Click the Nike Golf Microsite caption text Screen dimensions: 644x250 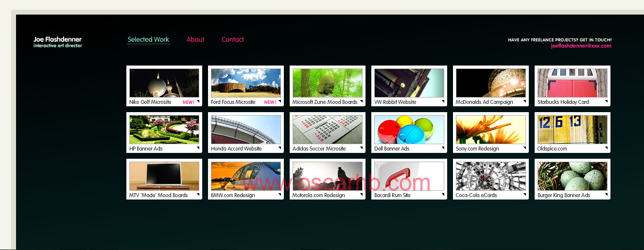150,102
